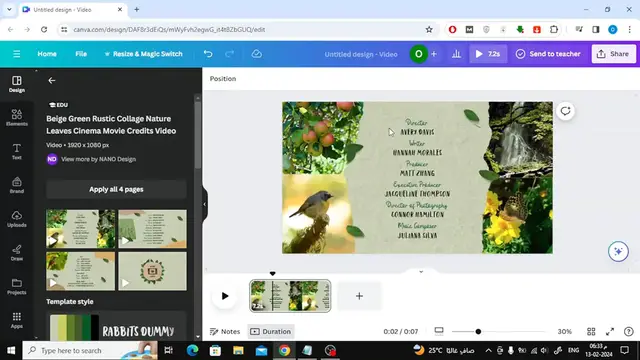Open the Chrome extensions puzzle icon

[554, 29]
